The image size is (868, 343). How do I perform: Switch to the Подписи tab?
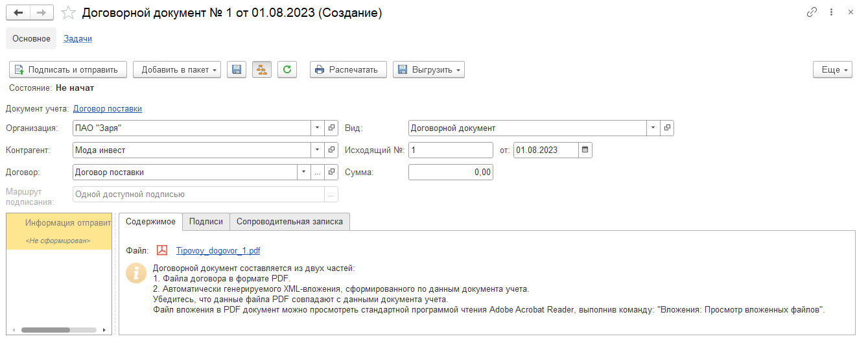point(205,222)
